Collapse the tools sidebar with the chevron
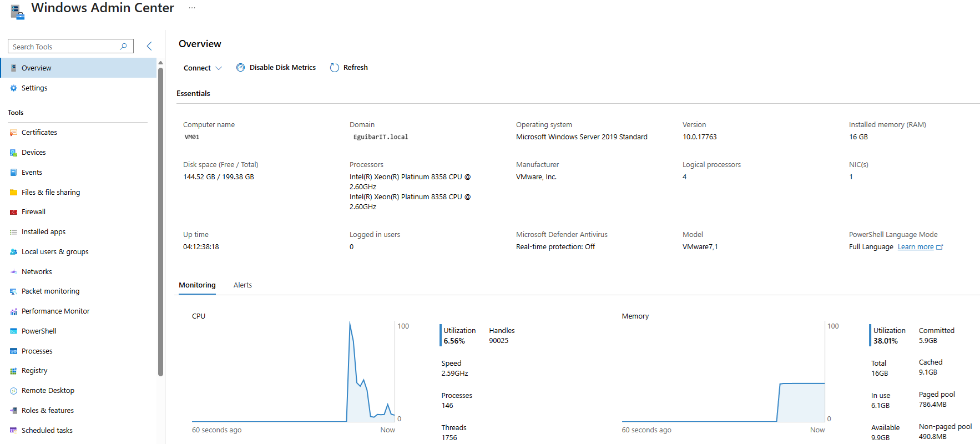 click(x=149, y=46)
